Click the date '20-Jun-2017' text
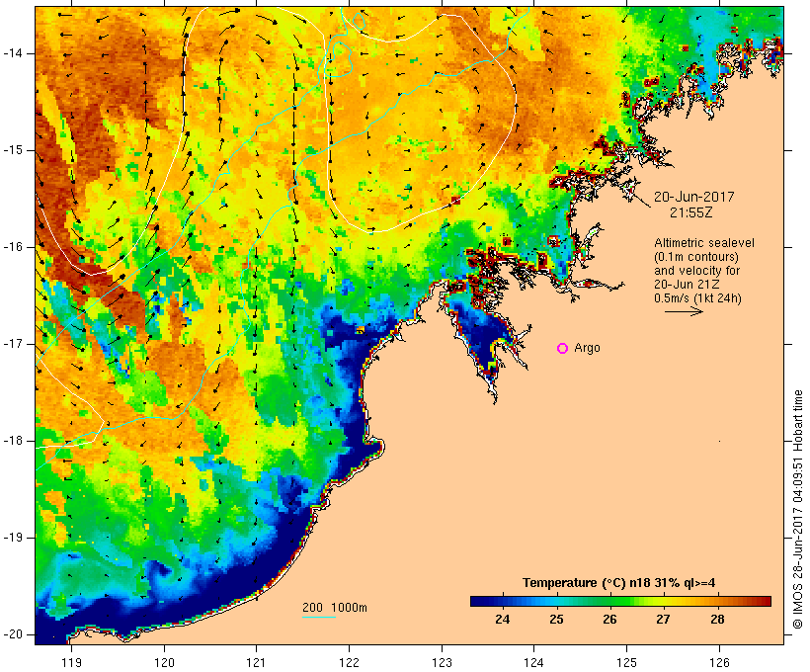810x672 pixels. (693, 197)
